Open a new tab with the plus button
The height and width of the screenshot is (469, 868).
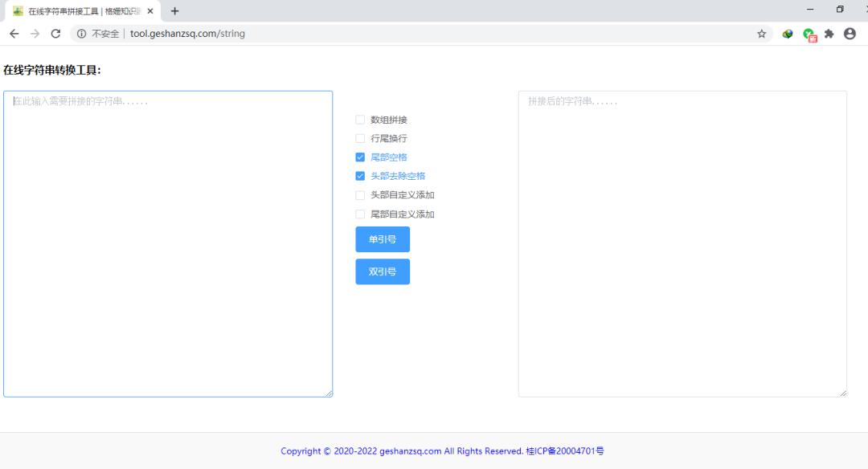(175, 11)
